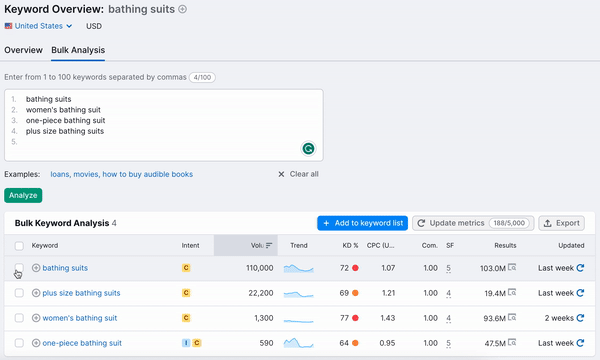This screenshot has width=600, height=360.
Task: Add to keyword list
Action: tap(362, 223)
